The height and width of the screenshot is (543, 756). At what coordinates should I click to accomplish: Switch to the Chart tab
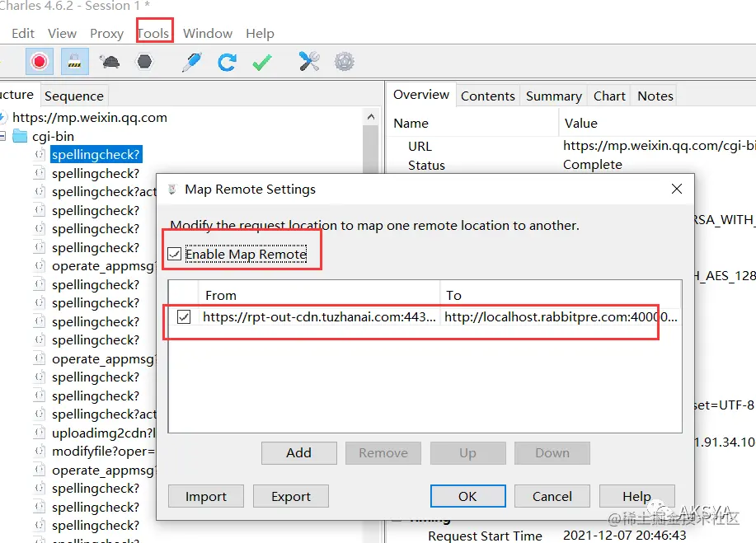[609, 96]
